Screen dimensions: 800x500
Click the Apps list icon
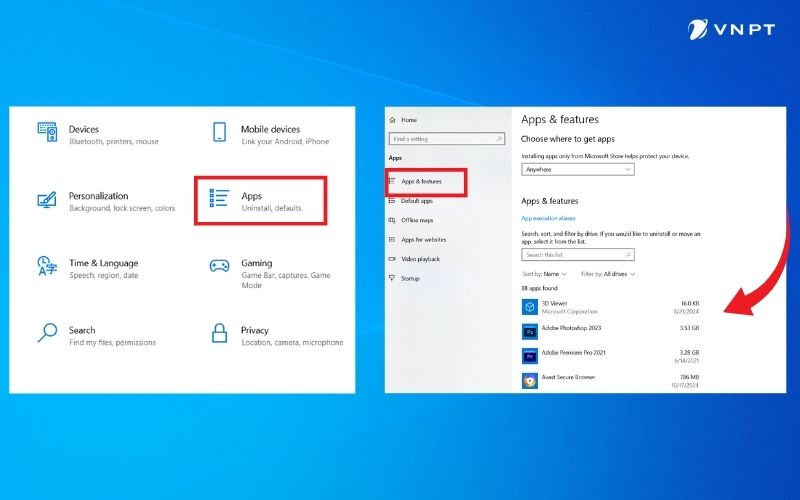[219, 199]
